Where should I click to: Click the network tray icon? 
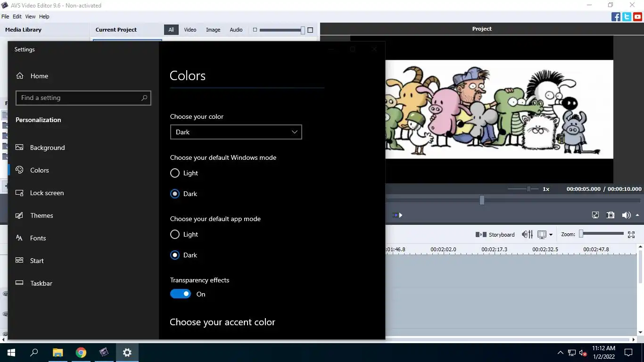point(572,352)
